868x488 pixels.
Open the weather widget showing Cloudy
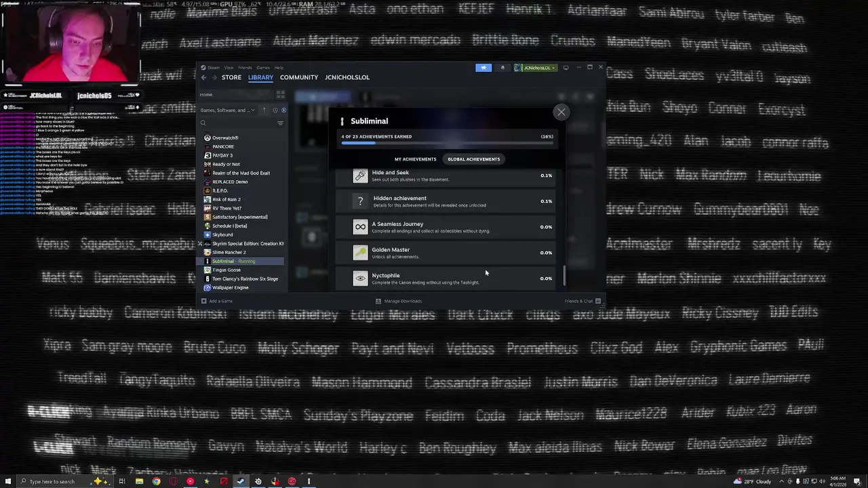pyautogui.click(x=752, y=481)
